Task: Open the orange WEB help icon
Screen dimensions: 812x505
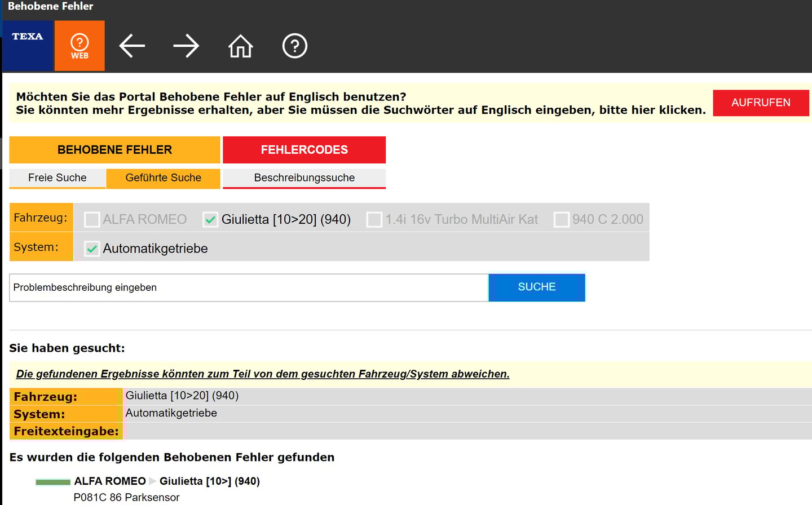Action: click(80, 46)
